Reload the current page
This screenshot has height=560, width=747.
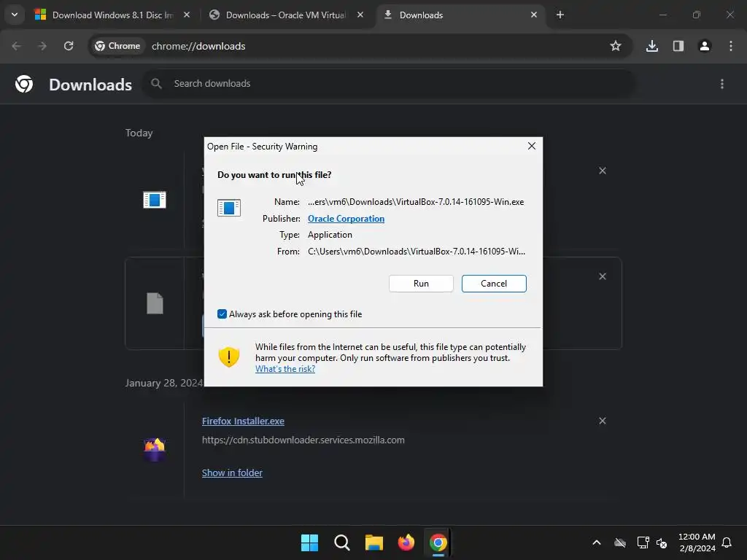click(69, 46)
